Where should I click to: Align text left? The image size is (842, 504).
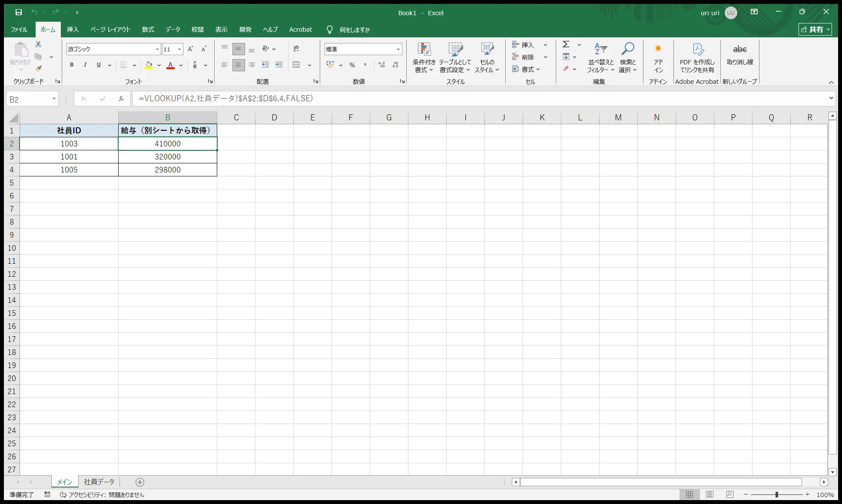225,65
